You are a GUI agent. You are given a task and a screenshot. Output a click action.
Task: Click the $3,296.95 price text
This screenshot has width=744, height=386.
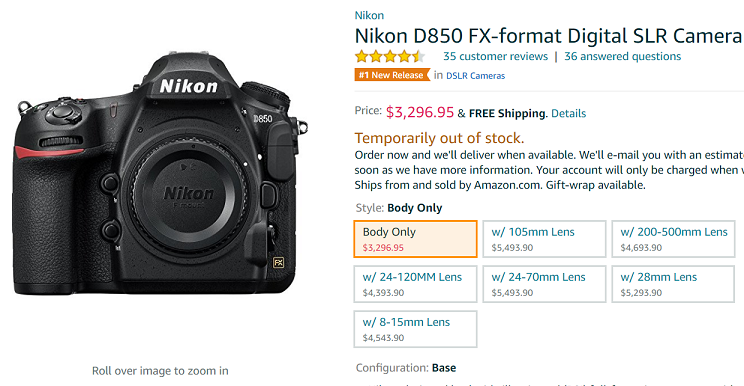click(x=420, y=112)
